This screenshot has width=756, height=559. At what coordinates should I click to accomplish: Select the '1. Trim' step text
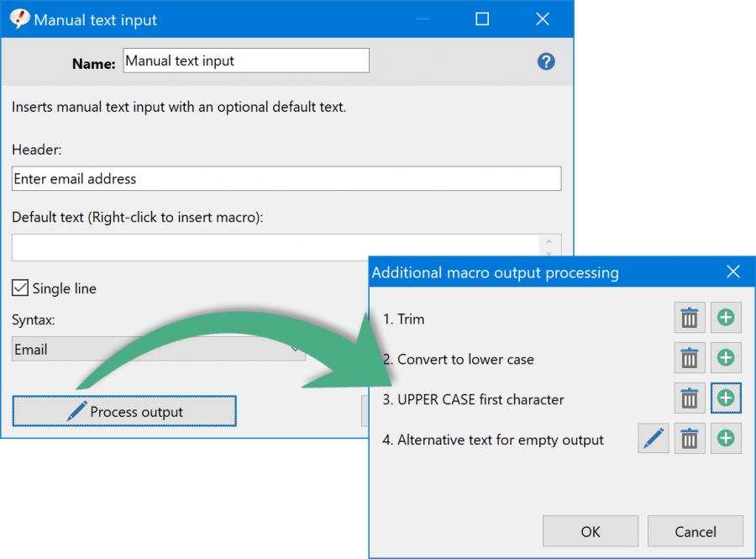(x=403, y=319)
